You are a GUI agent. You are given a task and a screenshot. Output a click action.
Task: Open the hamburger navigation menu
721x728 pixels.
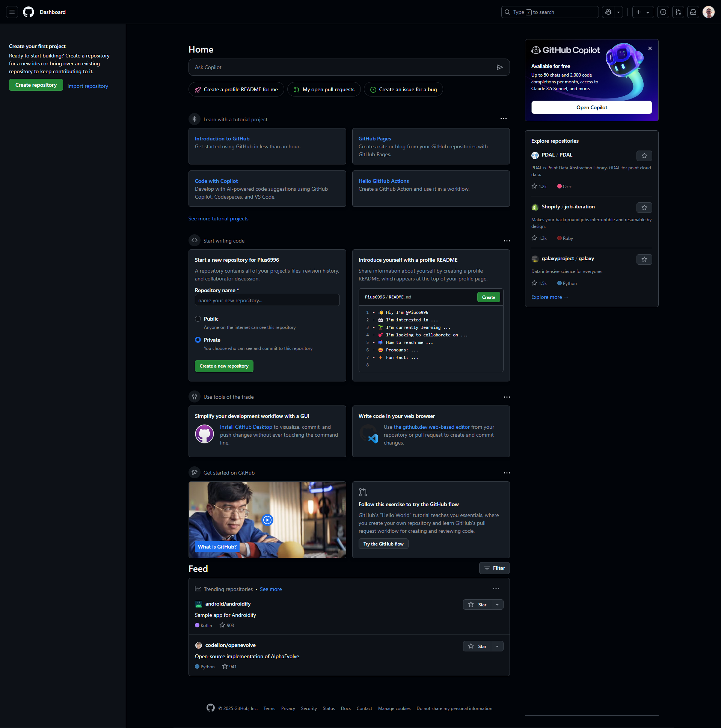click(x=12, y=12)
